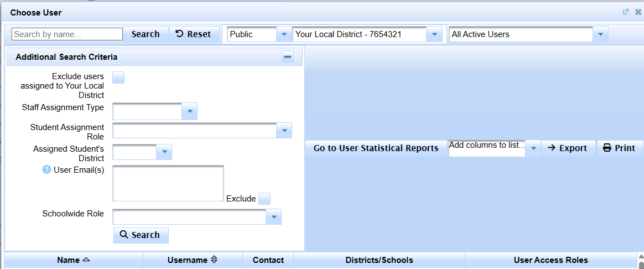Sort the list by the Name column
Viewport: 644px width, 269px height.
pyautogui.click(x=74, y=260)
